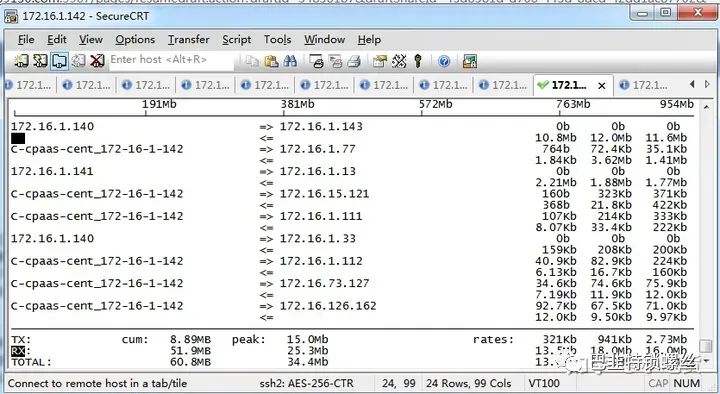Show previous tabs with left arrow
This screenshot has height=394, width=720.
692,84
